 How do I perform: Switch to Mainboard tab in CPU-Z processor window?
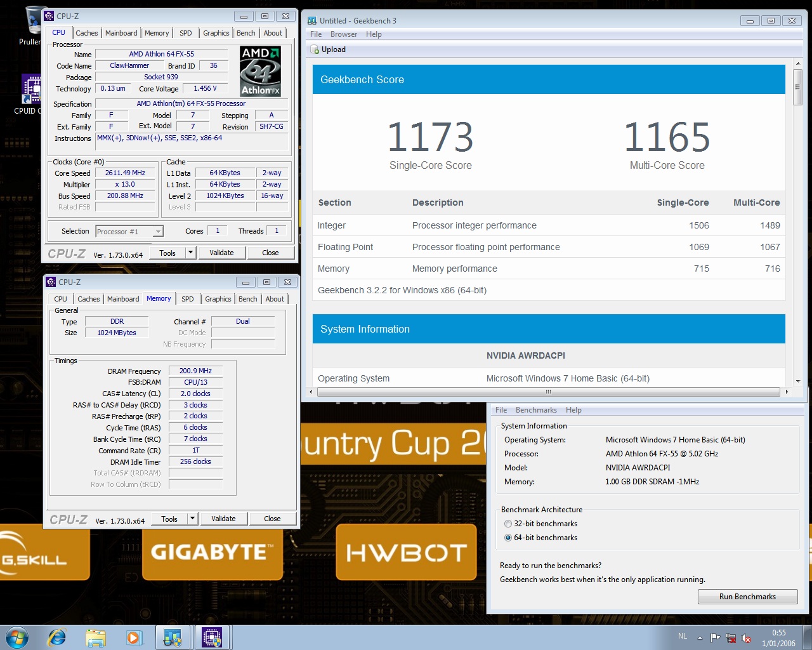click(121, 33)
